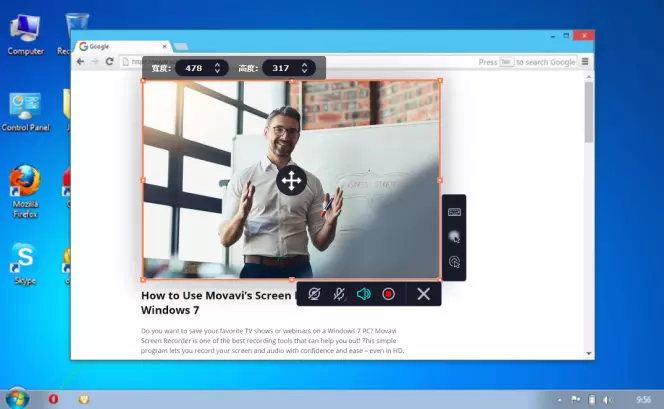Click the right edge middle frame handle
This screenshot has width=664, height=409.
click(x=440, y=180)
